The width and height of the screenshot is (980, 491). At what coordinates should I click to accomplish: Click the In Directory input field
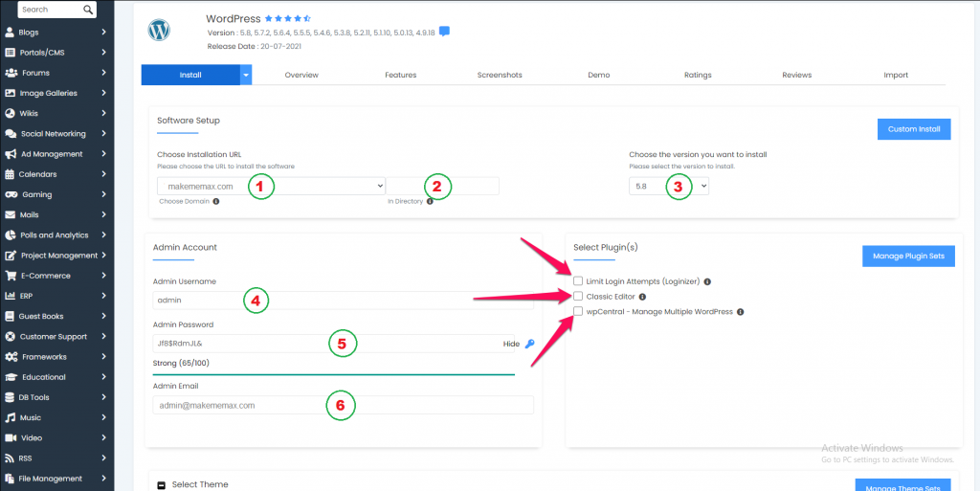click(442, 186)
